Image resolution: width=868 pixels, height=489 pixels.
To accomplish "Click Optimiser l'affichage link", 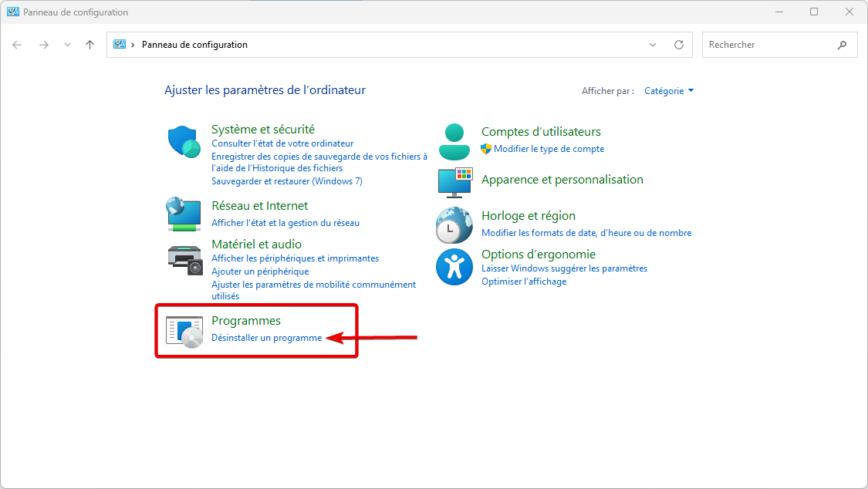I will pyautogui.click(x=524, y=282).
